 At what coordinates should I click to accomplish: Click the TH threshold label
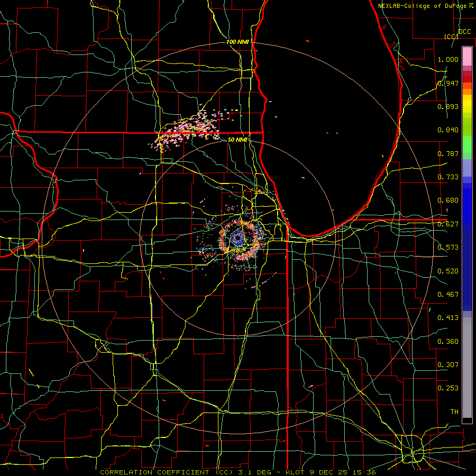click(454, 412)
